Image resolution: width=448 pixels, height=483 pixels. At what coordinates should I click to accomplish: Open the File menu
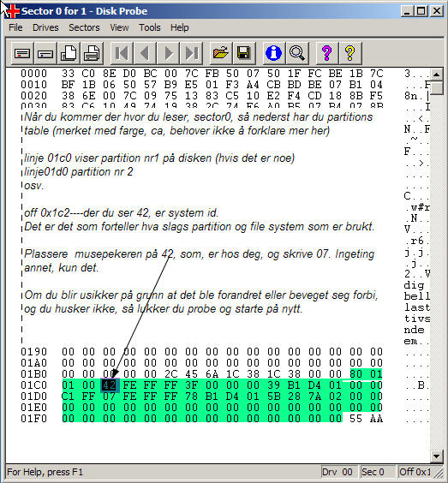point(15,27)
